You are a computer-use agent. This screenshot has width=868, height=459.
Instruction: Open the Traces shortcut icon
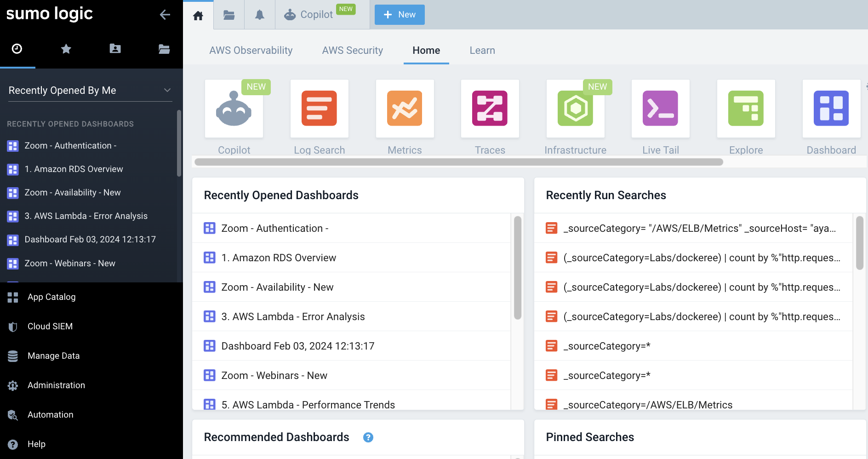490,109
